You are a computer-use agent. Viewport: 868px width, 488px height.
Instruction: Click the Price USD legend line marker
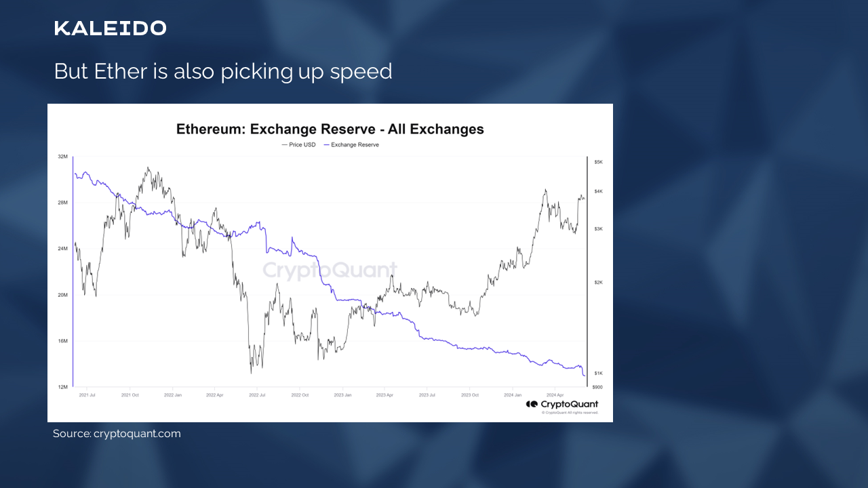(284, 144)
